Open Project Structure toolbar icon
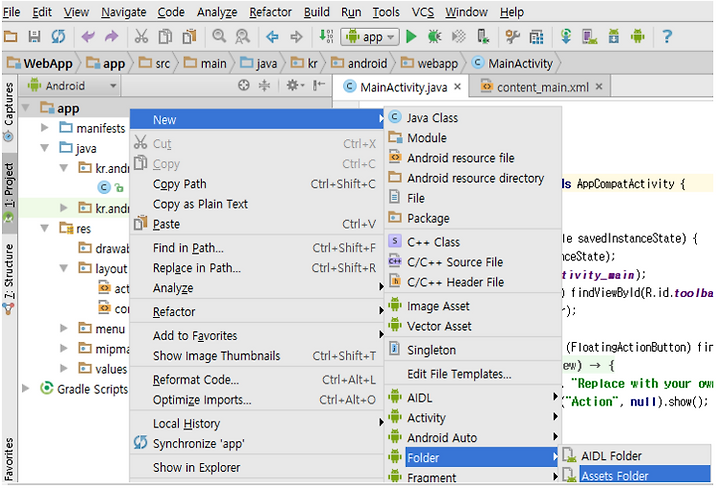The height and width of the screenshot is (489, 720). point(536,36)
